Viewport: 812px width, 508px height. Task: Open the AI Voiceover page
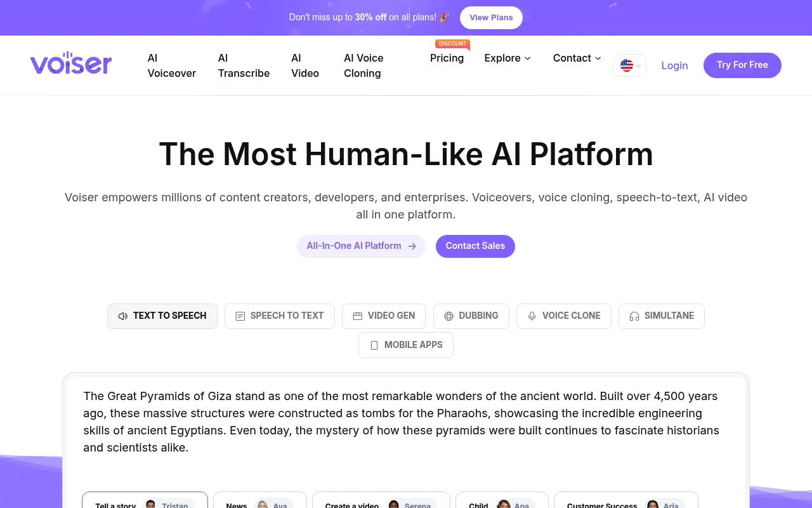172,65
